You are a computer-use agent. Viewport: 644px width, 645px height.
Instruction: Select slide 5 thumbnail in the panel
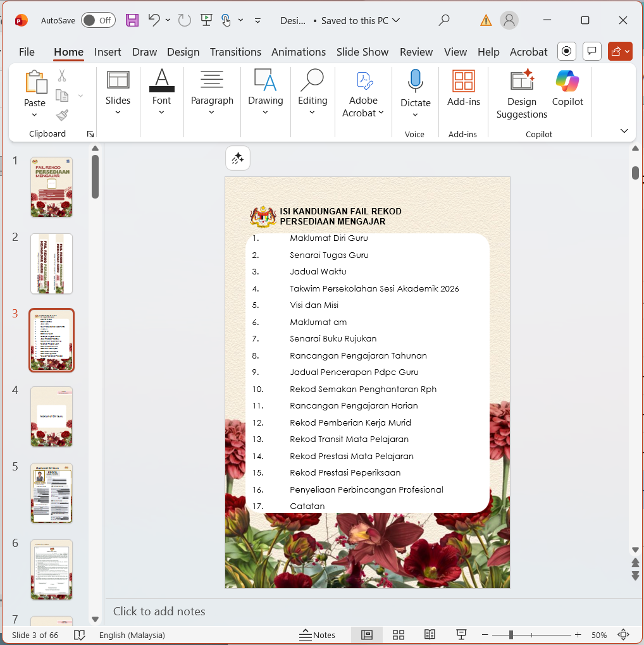click(52, 493)
